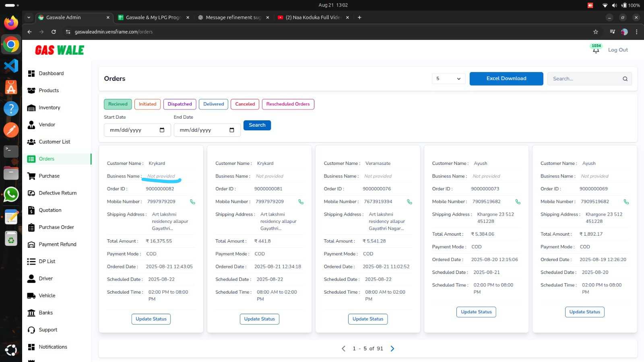This screenshot has width=644, height=362.
Task: Select the Delivered status filter
Action: pyautogui.click(x=213, y=104)
